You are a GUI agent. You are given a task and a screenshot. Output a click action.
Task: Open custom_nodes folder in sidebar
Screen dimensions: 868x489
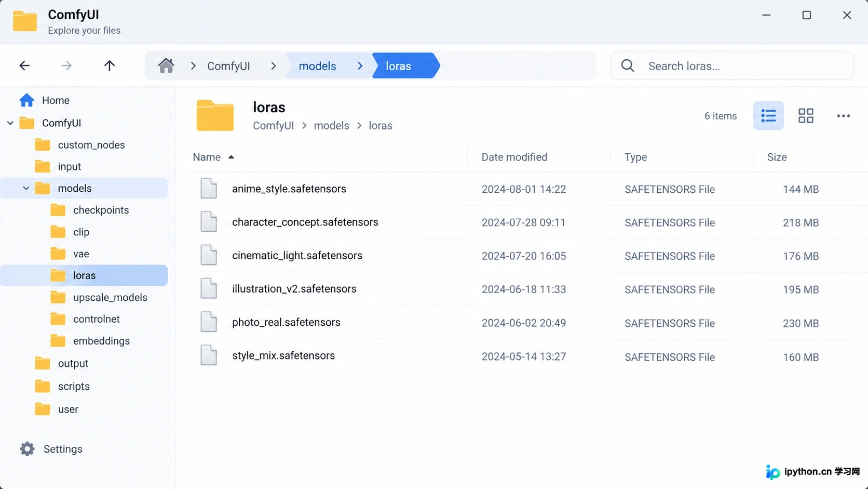[x=91, y=145]
